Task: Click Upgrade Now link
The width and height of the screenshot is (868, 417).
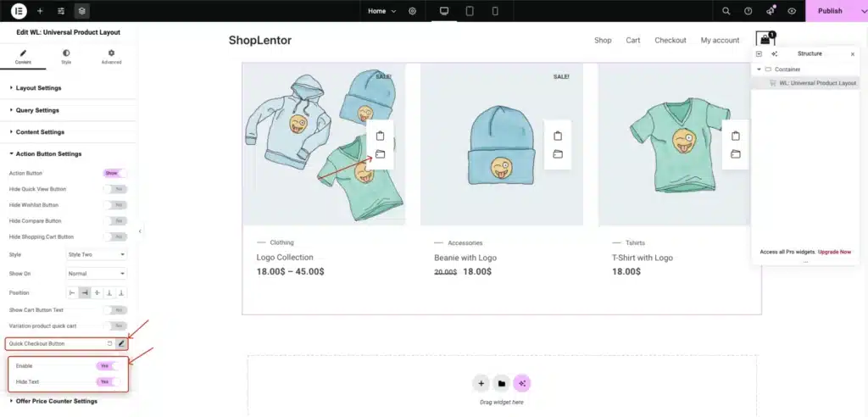Action: click(x=834, y=252)
